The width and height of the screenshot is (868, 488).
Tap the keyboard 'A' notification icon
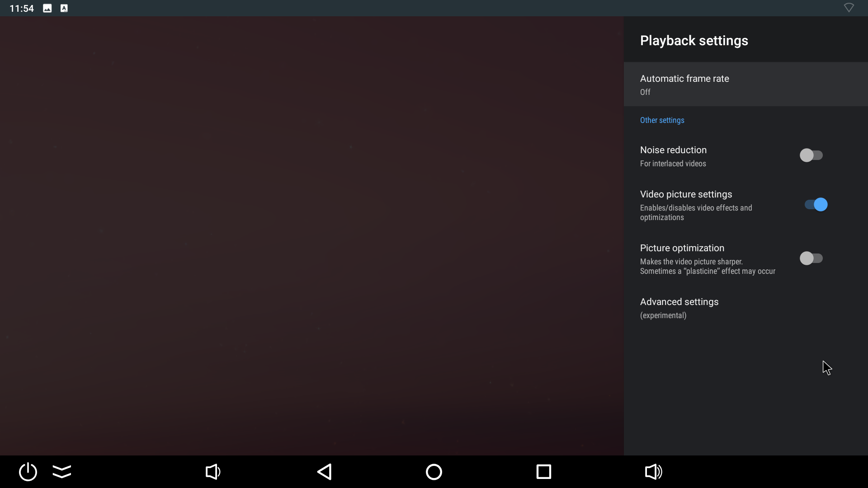point(64,8)
